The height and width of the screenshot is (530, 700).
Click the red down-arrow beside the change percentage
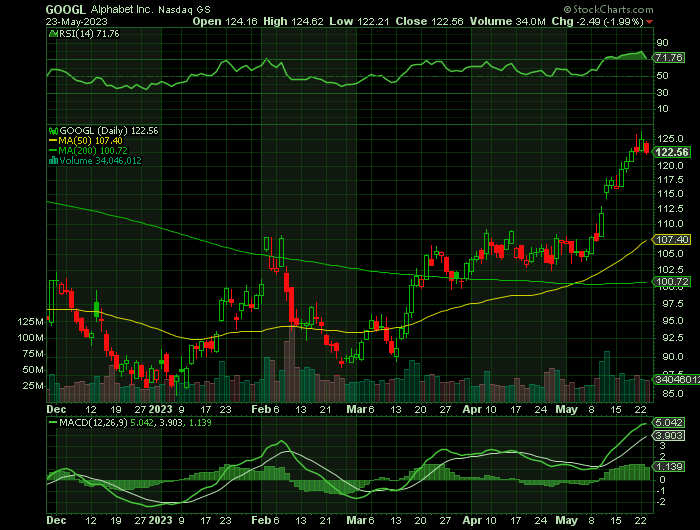tap(650, 22)
